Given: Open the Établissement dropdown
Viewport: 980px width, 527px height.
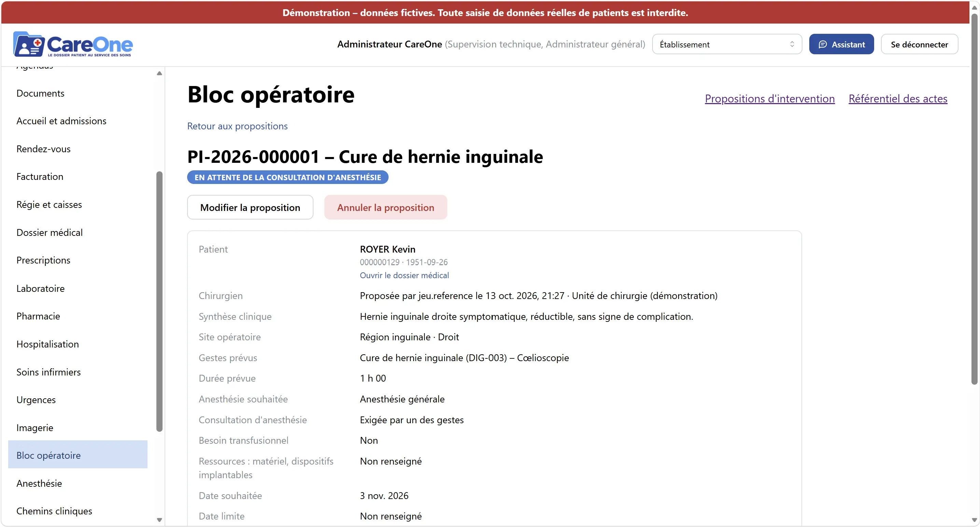Looking at the screenshot, I should click(727, 44).
